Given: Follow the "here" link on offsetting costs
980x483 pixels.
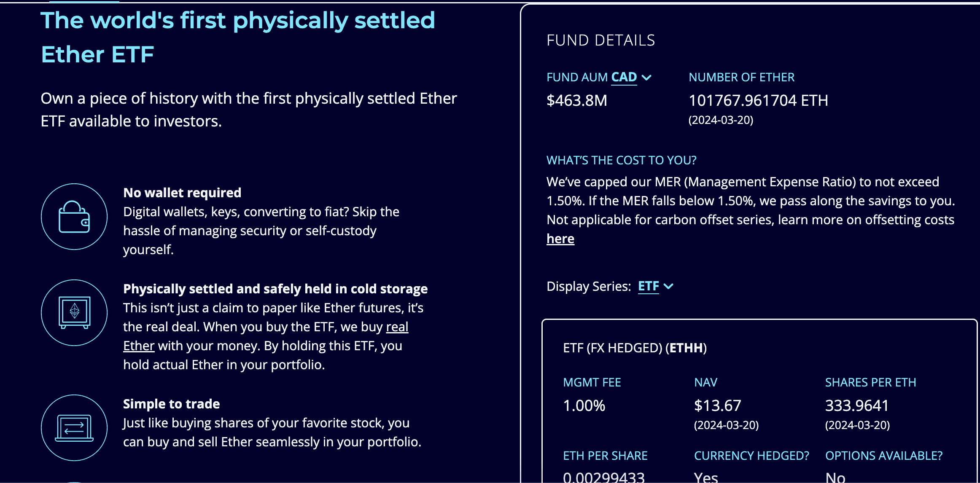Looking at the screenshot, I should (560, 239).
